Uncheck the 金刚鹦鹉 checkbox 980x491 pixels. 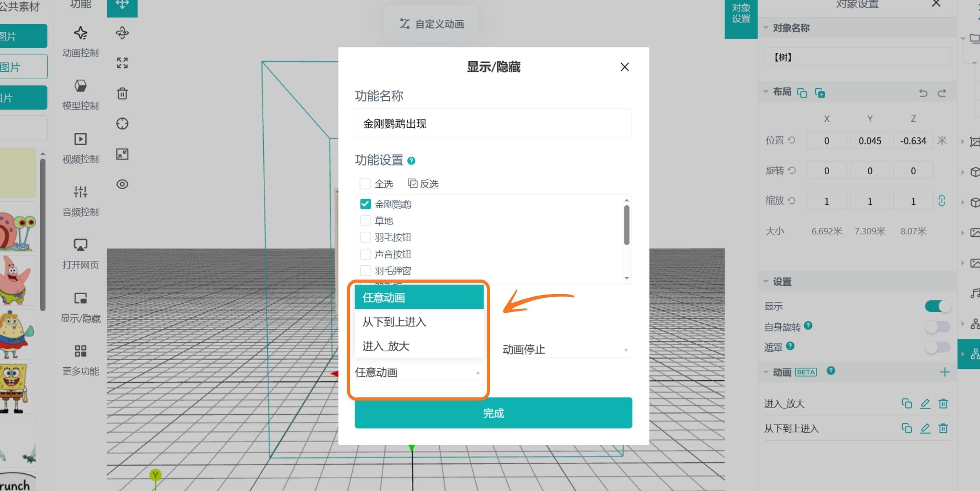click(x=366, y=204)
